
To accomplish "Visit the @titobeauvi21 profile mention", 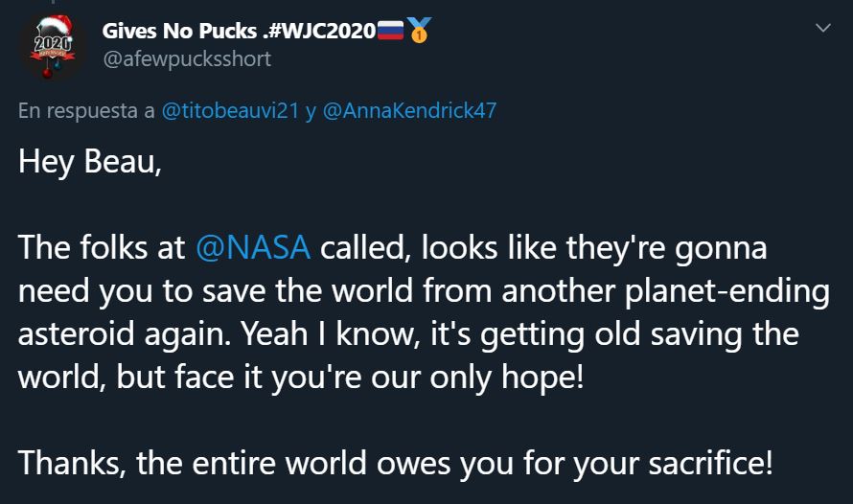I will tap(230, 110).
